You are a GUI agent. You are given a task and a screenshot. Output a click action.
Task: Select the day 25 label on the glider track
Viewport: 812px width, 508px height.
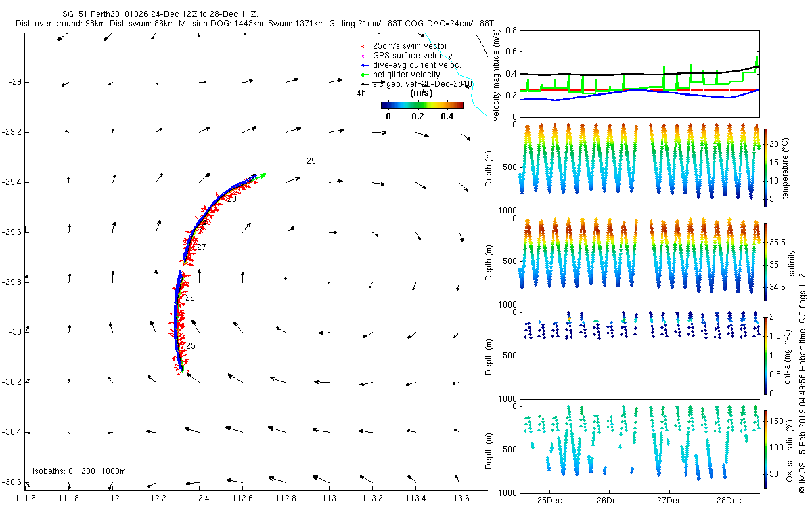point(190,346)
